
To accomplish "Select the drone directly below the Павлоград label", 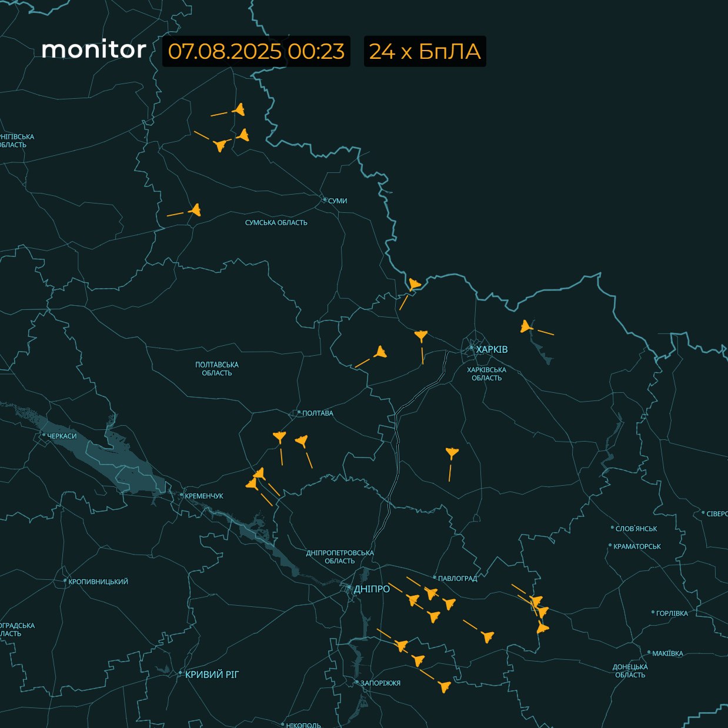I will pos(431,593).
